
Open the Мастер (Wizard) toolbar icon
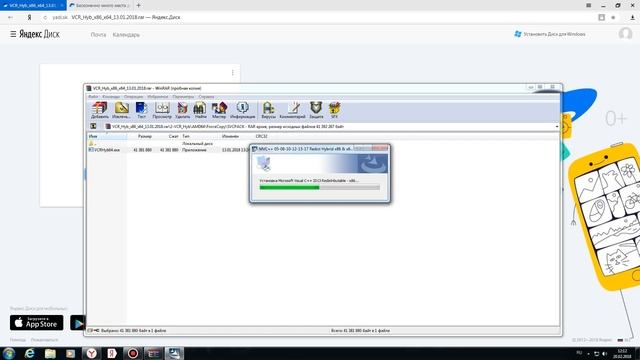(219, 110)
